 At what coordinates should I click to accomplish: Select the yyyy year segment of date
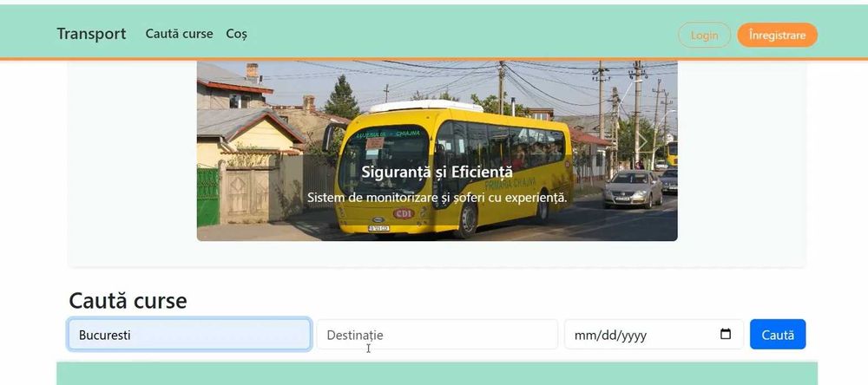pos(633,336)
